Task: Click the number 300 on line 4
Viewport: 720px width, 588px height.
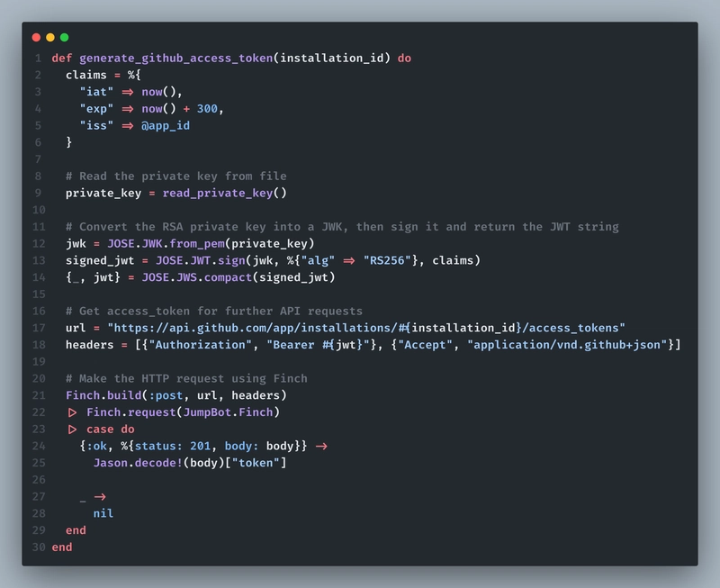Action: click(x=207, y=109)
